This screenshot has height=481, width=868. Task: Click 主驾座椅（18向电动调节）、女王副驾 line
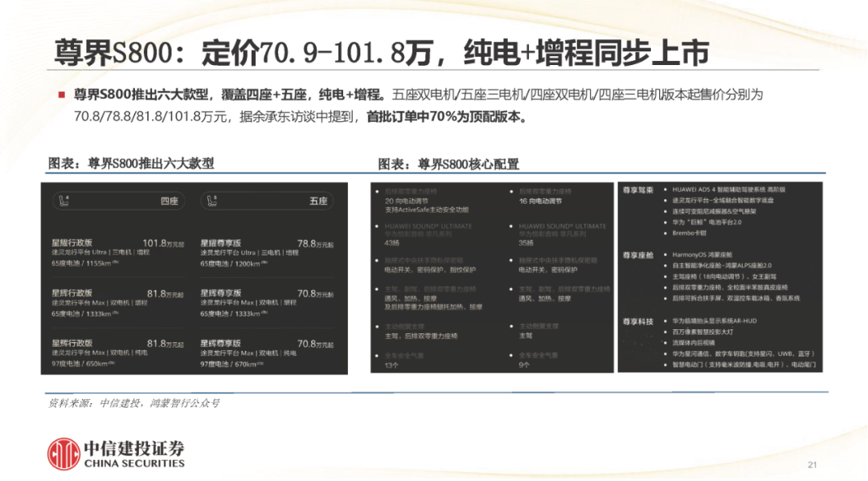[724, 276]
